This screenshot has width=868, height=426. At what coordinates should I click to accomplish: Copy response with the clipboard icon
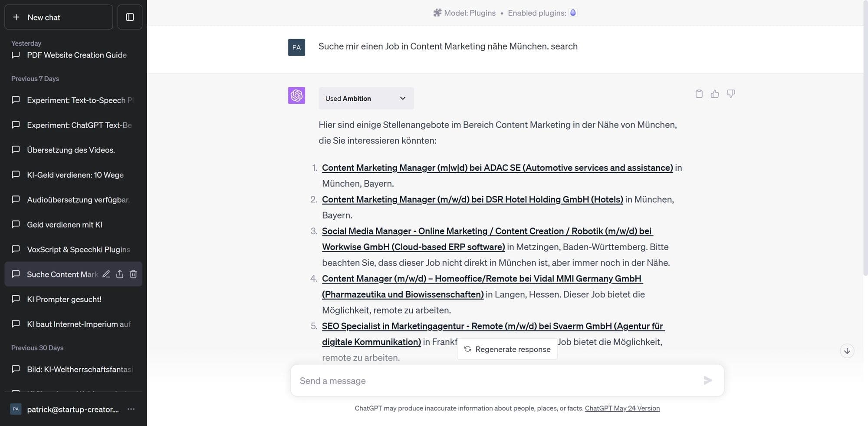pyautogui.click(x=699, y=94)
